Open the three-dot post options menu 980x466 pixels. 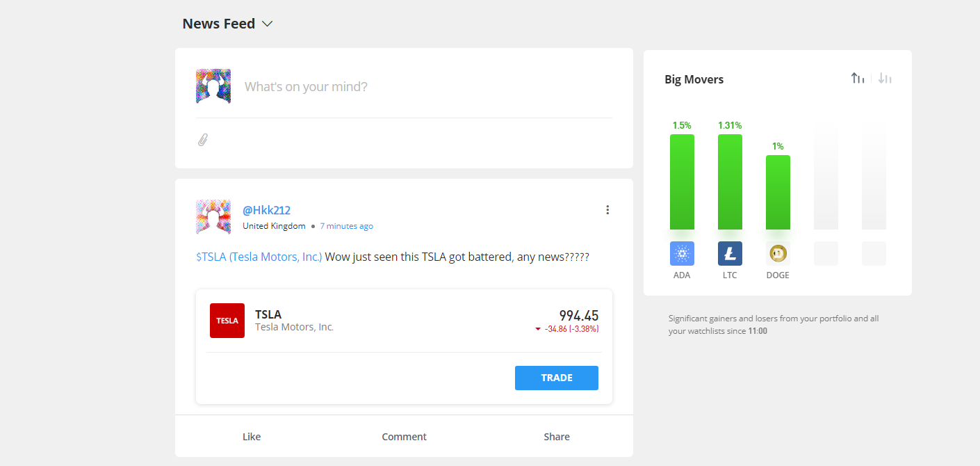coord(607,210)
